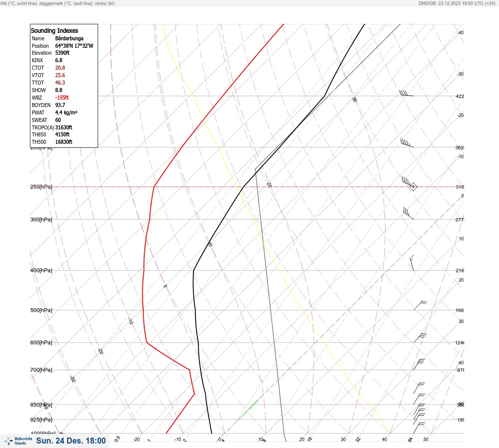Click the DMI/IGB model run timestamp
The width and height of the screenshot is (499, 448).
457,3
